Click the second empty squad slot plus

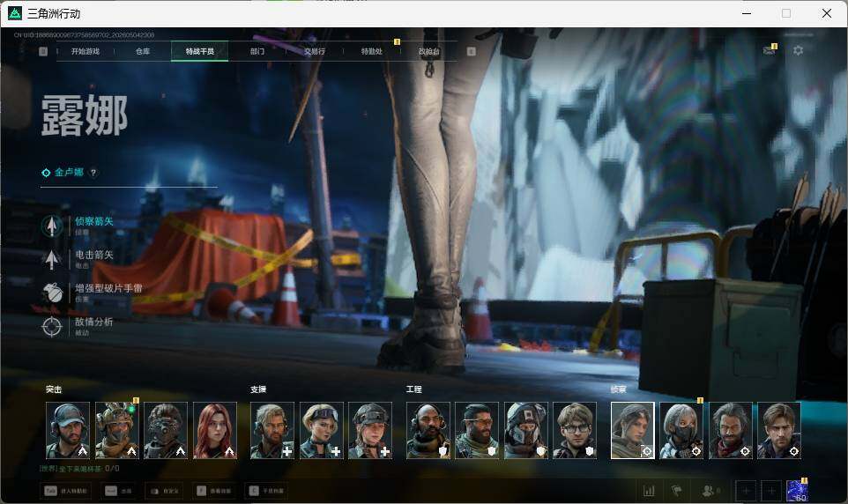771,491
